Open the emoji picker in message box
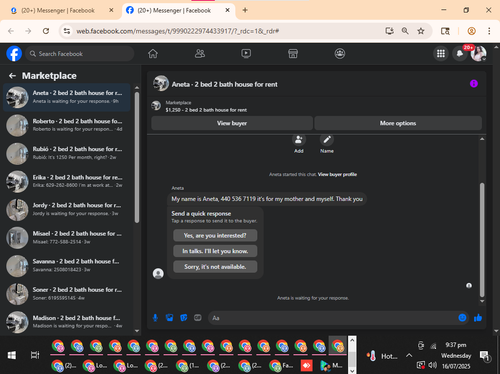The width and height of the screenshot is (500, 374). point(462,318)
